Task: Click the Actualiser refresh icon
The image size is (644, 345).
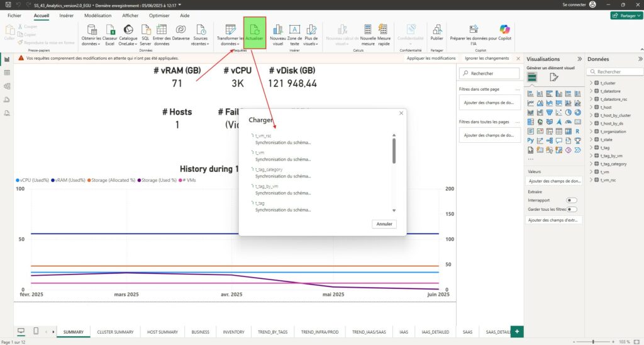Action: (x=255, y=30)
